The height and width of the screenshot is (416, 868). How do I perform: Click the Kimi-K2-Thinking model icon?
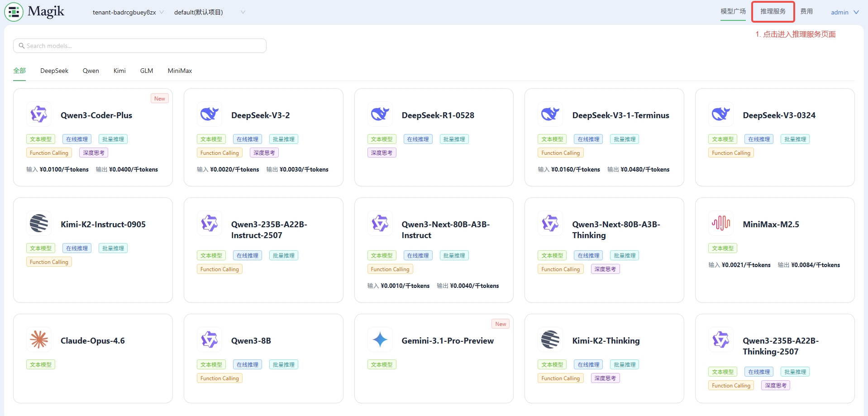tap(550, 339)
